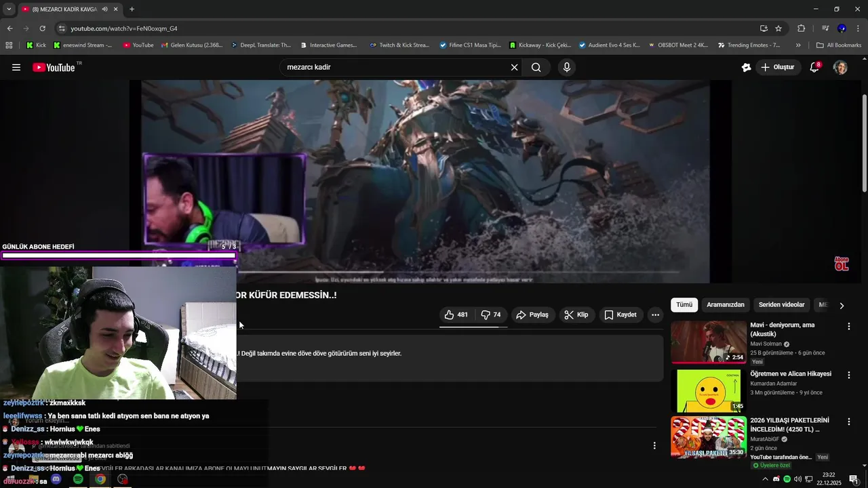Open options for Mavi - deniyorum video
This screenshot has height=488, width=868.
[x=848, y=327]
